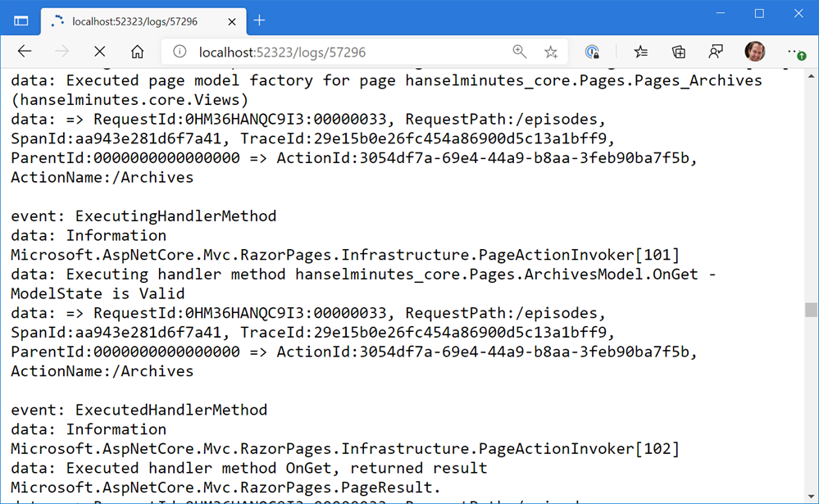The image size is (819, 504).
Task: Open the page zoom magnifier in address bar
Action: [520, 51]
